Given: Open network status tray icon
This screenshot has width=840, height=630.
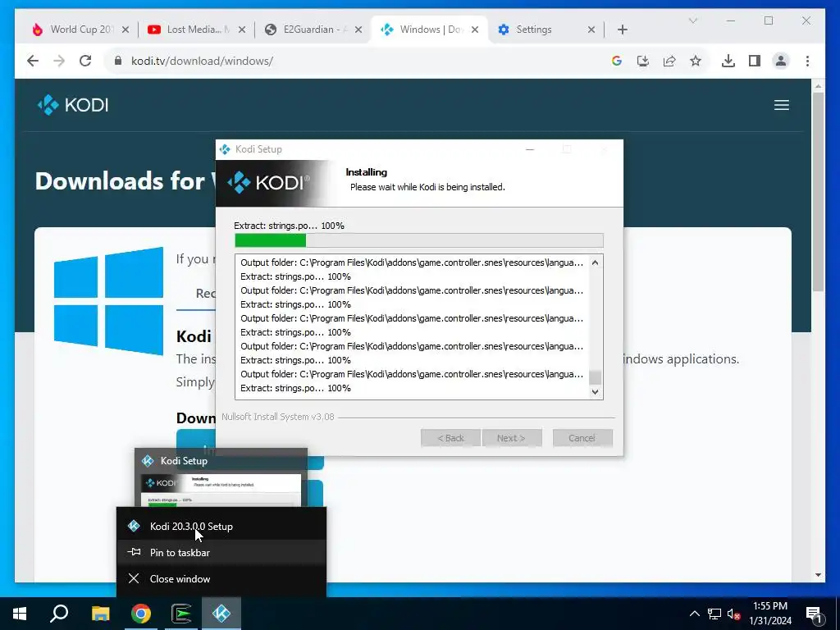Looking at the screenshot, I should 714,614.
